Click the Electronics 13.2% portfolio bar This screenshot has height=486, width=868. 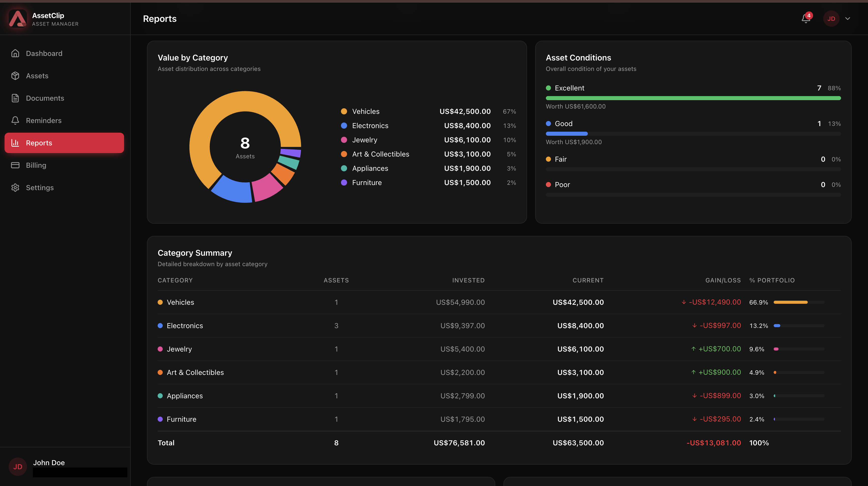point(799,326)
